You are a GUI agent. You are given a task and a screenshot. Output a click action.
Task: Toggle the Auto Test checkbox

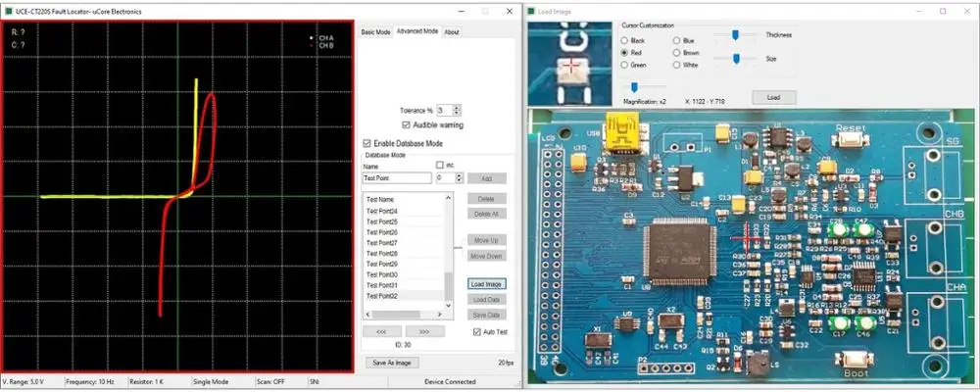478,331
